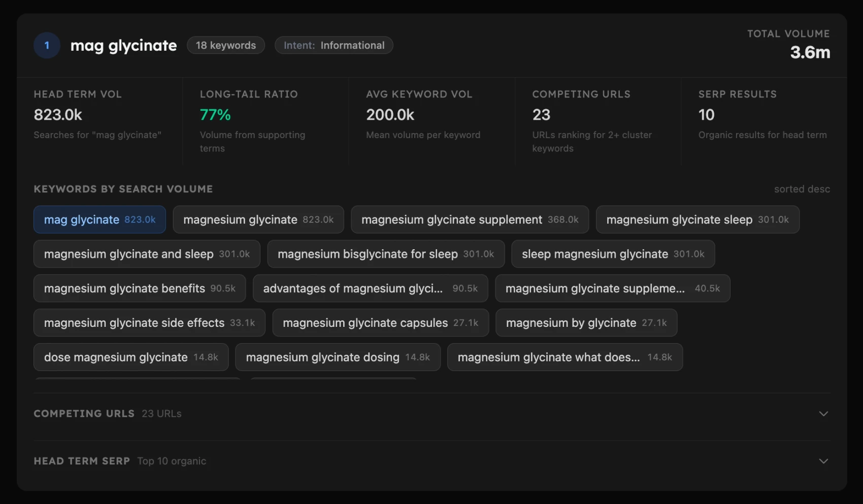This screenshot has height=504, width=863.
Task: Click the Competing URLs 23 value
Action: [541, 115]
